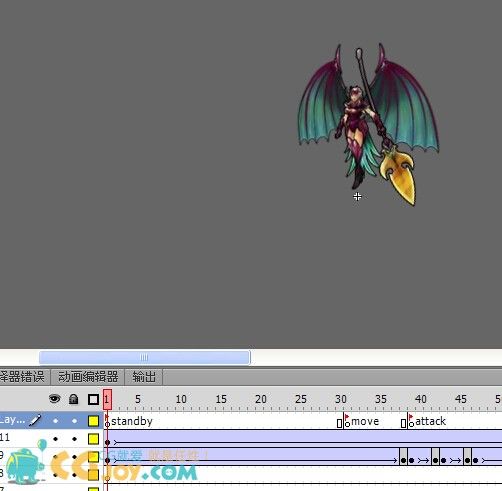Image resolution: width=502 pixels, height=491 pixels.
Task: Select layer 9's keyframe at frame 39
Action: click(x=411, y=460)
